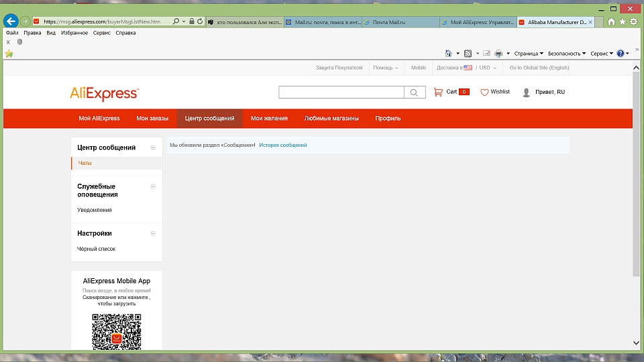The height and width of the screenshot is (362, 644).
Task: Expand the Print dropdown arrow
Action: tap(508, 54)
